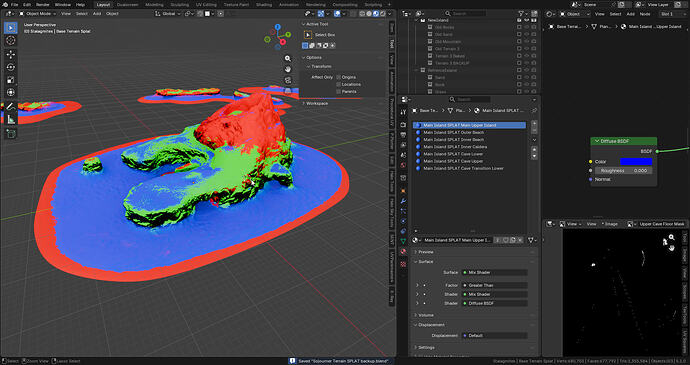Select the Select Box tool in viewport toolbar
The width and height of the screenshot is (690, 365).
11,27
